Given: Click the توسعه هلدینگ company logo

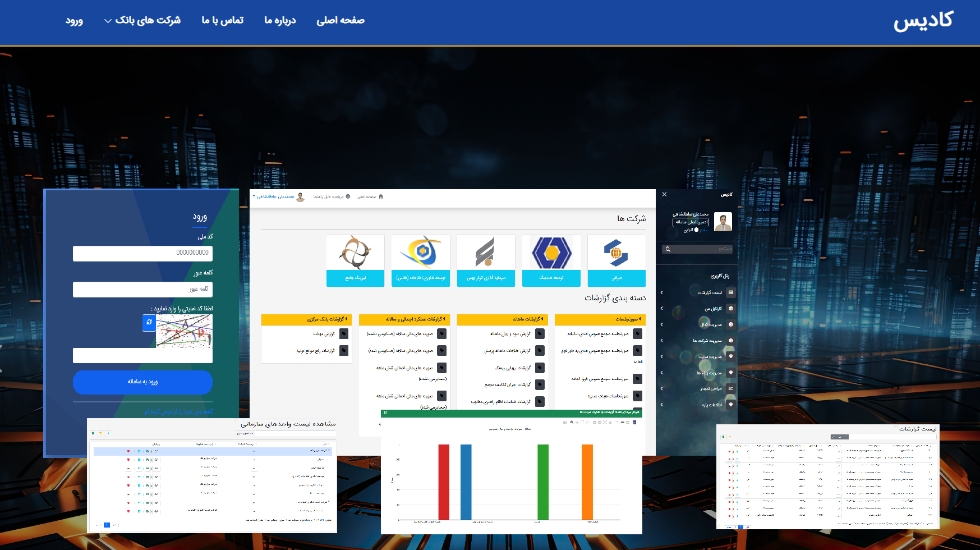Looking at the screenshot, I should 551,253.
